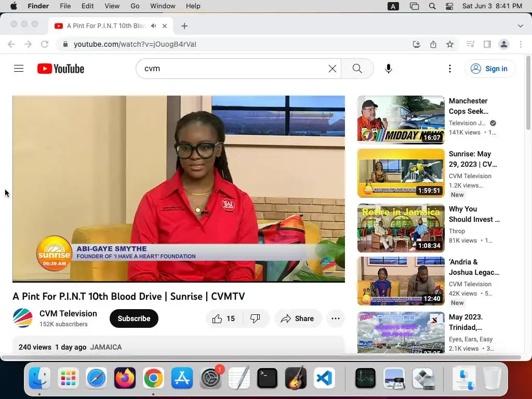
Task: Open the Window menu
Action: point(163,6)
